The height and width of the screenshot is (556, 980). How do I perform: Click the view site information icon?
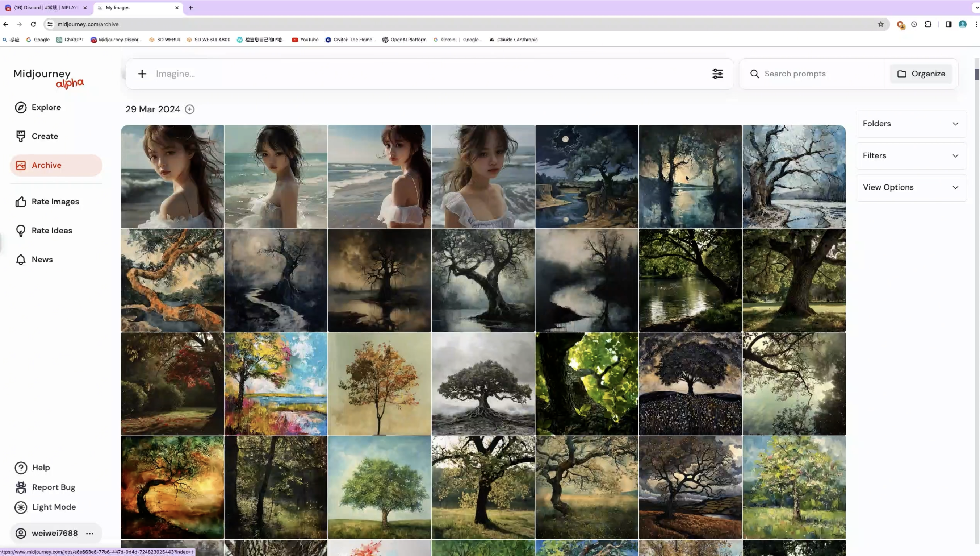[50, 24]
